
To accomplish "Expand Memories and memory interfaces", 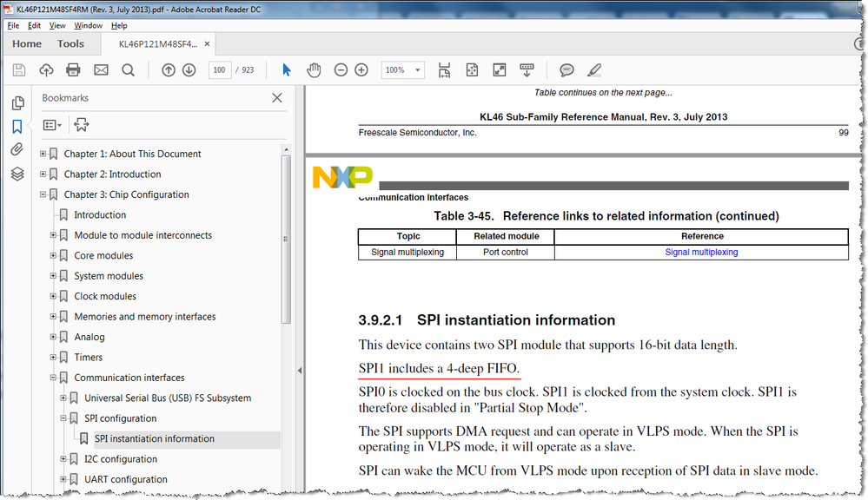I will 53,317.
